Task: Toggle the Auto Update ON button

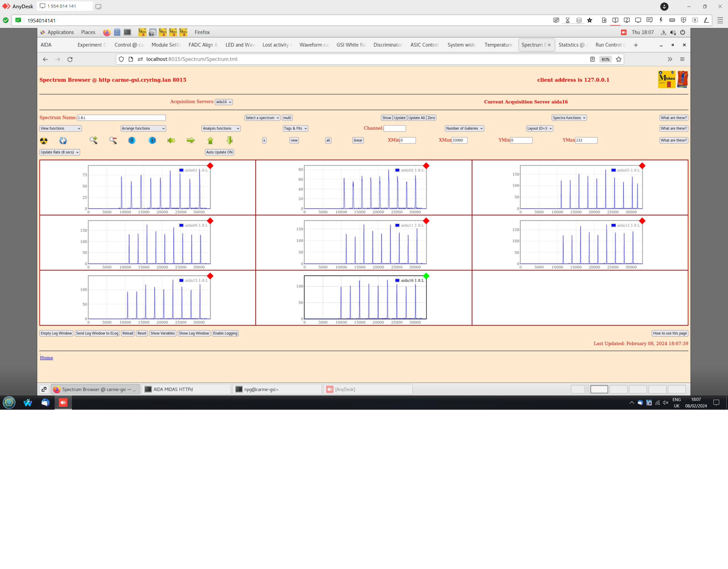Action: tap(219, 152)
